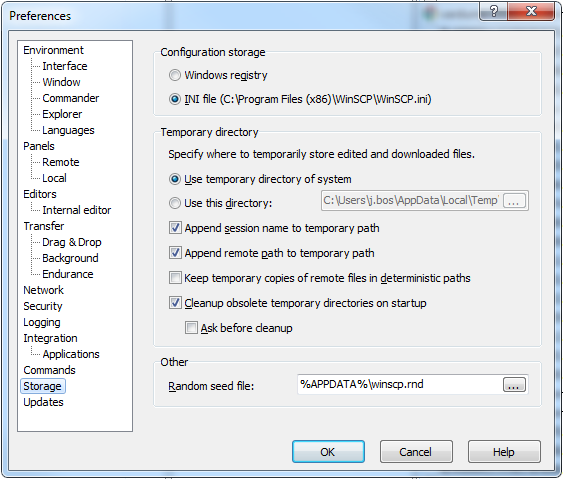Open the Updates preferences page
The width and height of the screenshot is (563, 479).
click(x=43, y=402)
